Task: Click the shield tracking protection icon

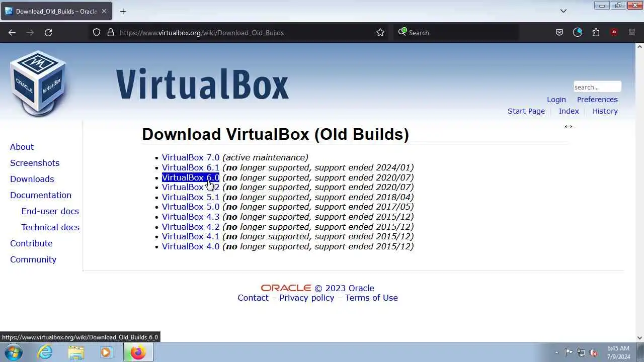Action: tap(97, 32)
